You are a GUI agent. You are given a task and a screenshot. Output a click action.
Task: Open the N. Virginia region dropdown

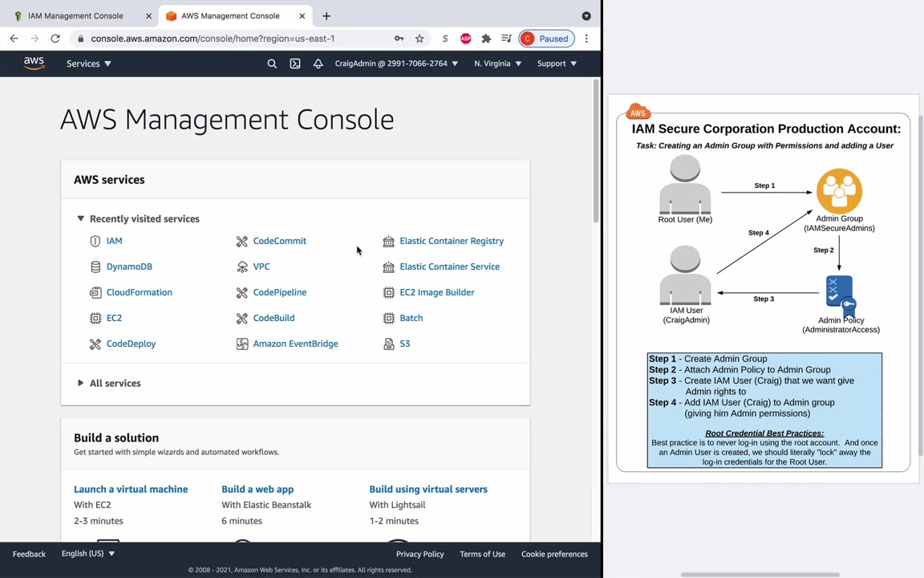[498, 63]
